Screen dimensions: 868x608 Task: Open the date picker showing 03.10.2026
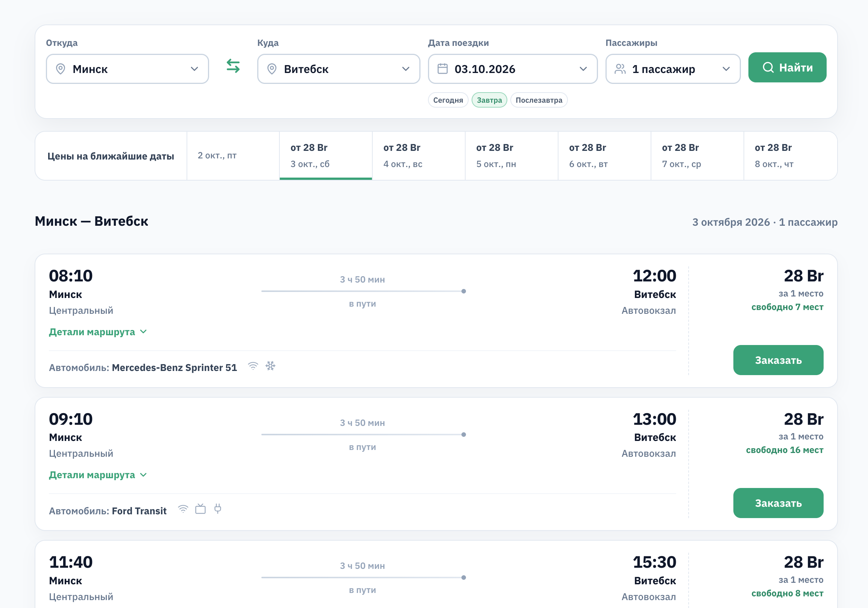(x=513, y=69)
